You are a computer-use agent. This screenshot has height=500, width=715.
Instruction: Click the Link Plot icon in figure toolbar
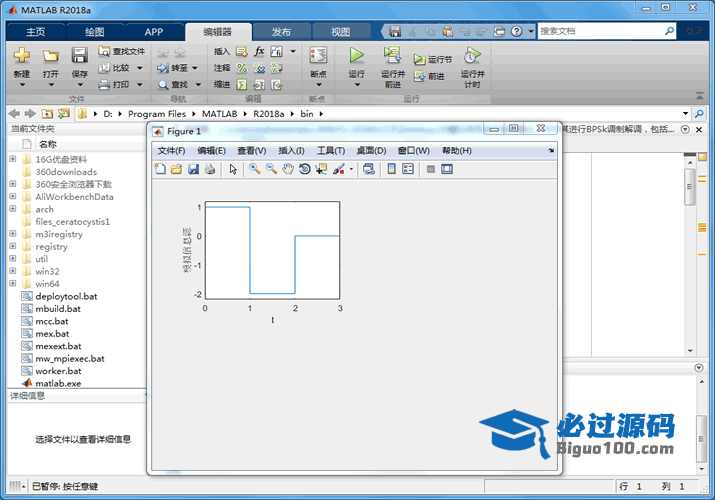coord(369,169)
